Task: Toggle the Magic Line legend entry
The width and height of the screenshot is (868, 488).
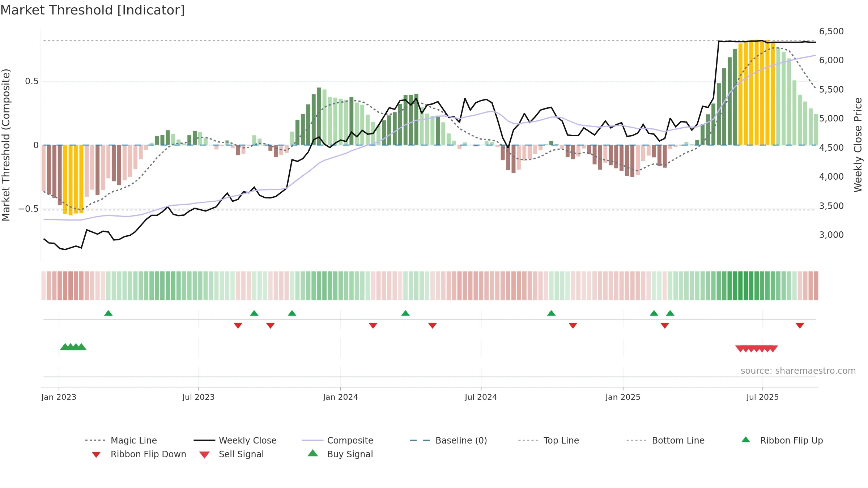Action: click(121, 440)
